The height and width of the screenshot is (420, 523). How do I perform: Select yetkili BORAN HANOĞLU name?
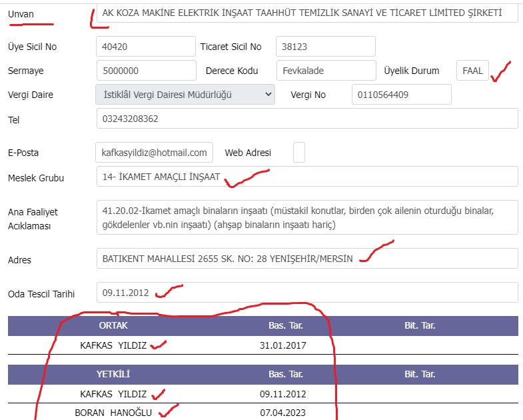(x=113, y=413)
